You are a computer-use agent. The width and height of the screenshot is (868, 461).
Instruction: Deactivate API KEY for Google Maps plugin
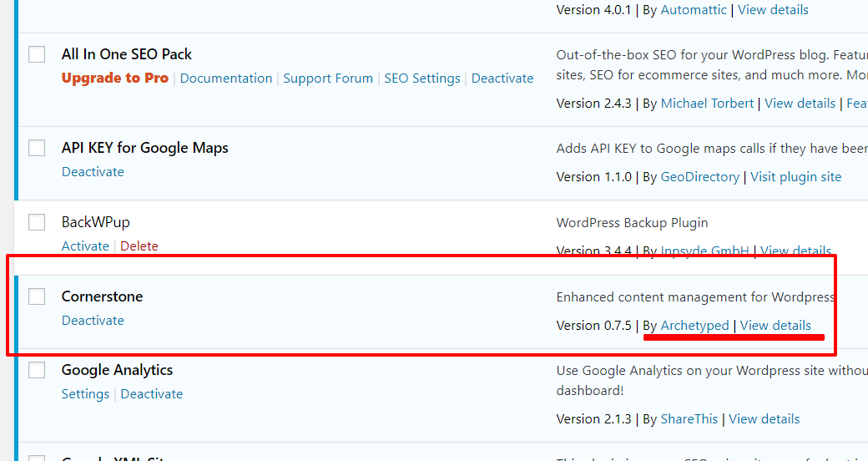pyautogui.click(x=93, y=172)
